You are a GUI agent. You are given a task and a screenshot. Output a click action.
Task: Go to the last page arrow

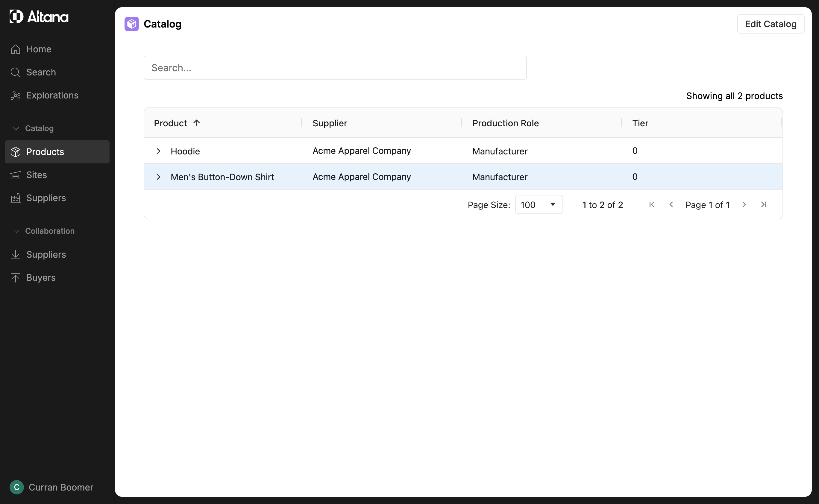click(763, 205)
